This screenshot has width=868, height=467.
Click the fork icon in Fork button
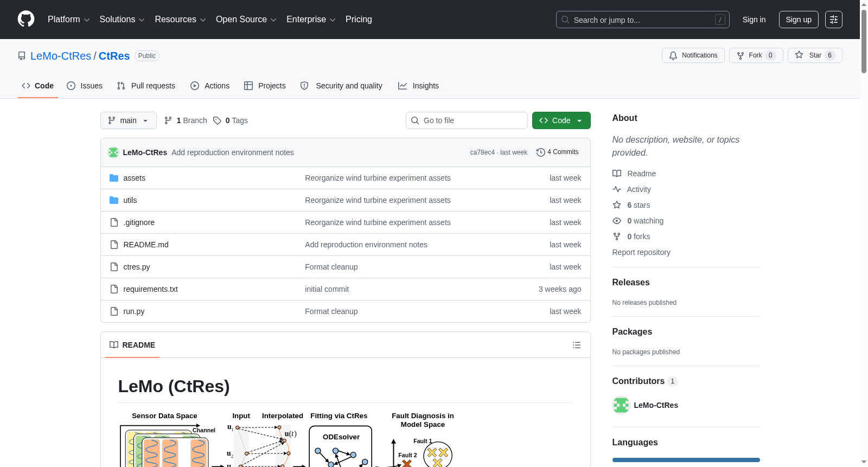[x=741, y=55]
